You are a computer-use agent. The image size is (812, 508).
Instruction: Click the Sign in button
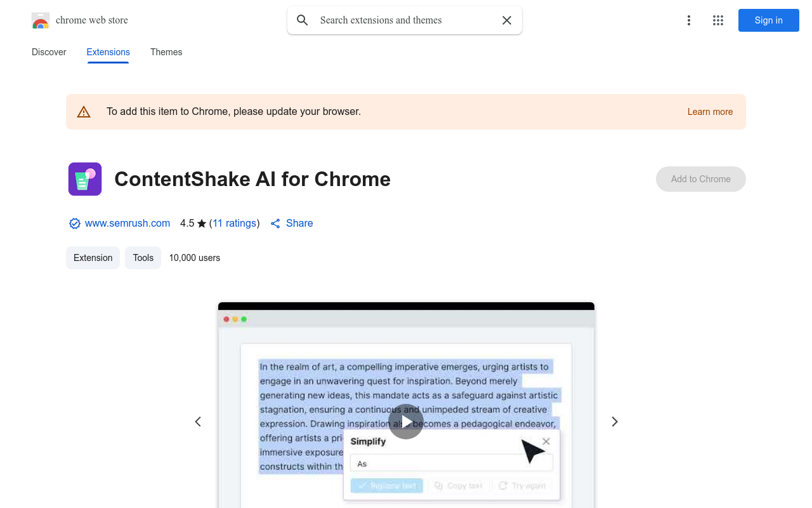(x=769, y=20)
